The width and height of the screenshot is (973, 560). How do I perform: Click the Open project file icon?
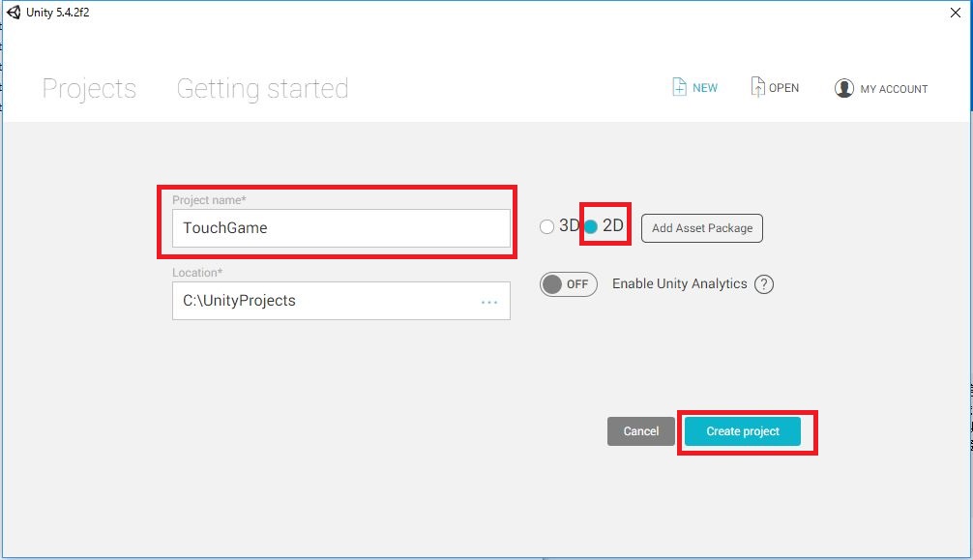pos(757,87)
